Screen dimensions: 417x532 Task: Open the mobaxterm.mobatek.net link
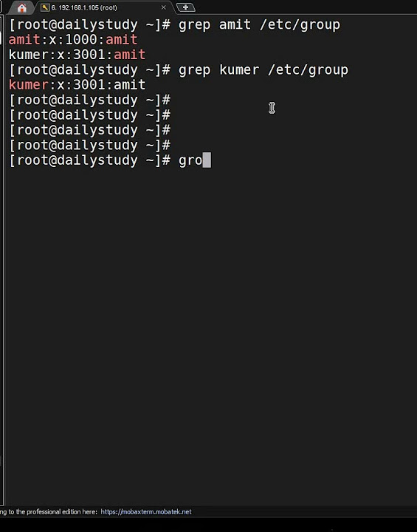tap(146, 511)
